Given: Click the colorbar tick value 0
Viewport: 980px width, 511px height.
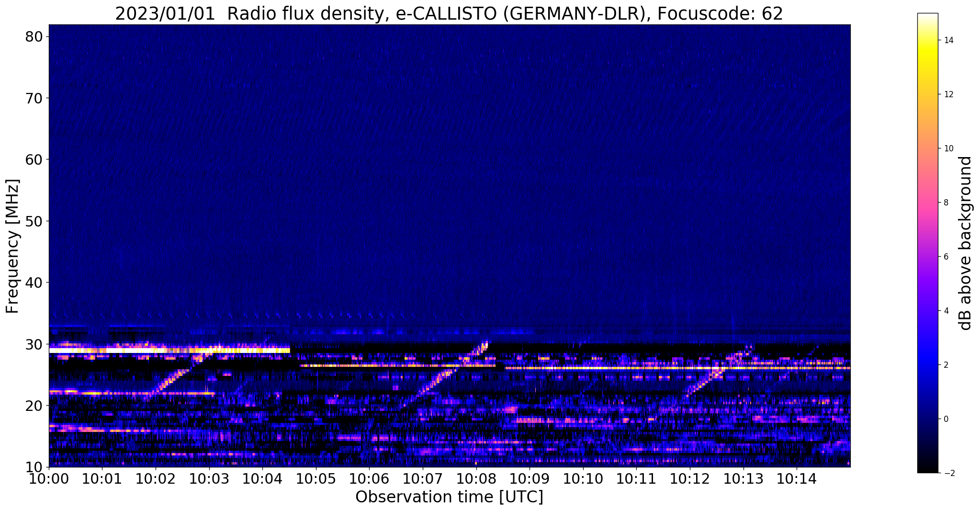Looking at the screenshot, I should point(946,419).
